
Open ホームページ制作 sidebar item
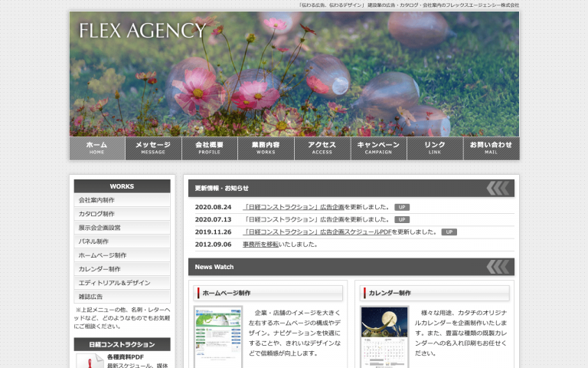(122, 255)
